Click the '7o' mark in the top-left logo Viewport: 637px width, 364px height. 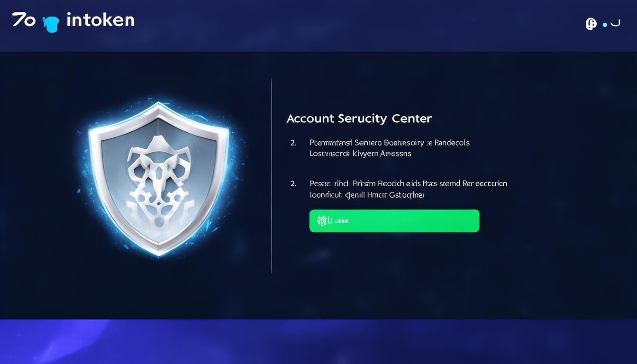24,19
